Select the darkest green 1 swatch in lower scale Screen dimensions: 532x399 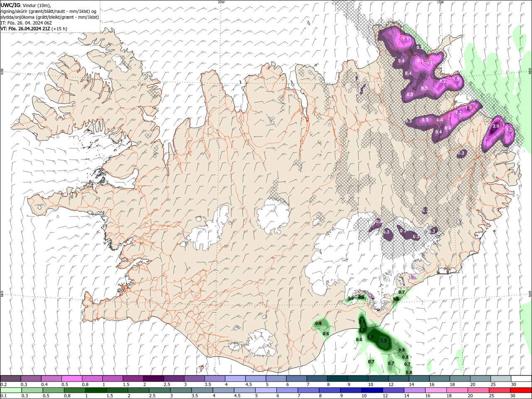[x=96, y=390]
